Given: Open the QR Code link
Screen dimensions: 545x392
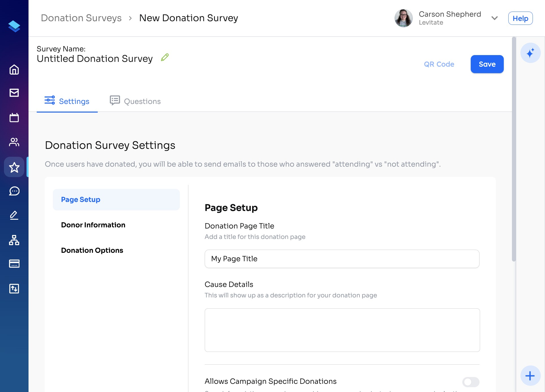Looking at the screenshot, I should tap(439, 64).
